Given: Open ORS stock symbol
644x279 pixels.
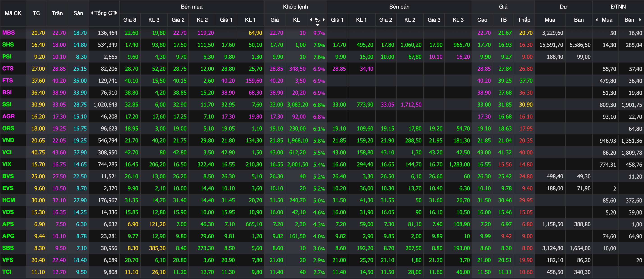Looking at the screenshot, I should coord(8,128).
